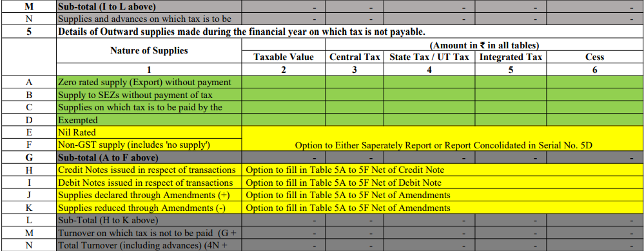Image resolution: width=644 pixels, height=251 pixels.
Task: Click the 'Sub-Total (H to K above)' cell
Action: tap(149, 220)
